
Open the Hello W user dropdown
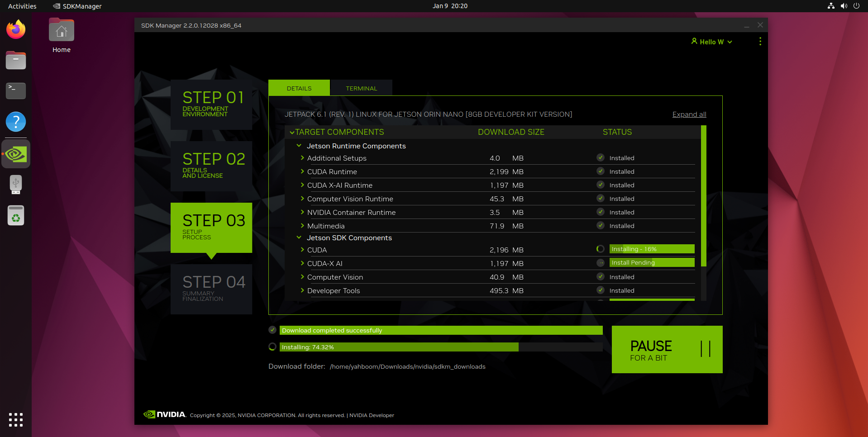coord(711,42)
